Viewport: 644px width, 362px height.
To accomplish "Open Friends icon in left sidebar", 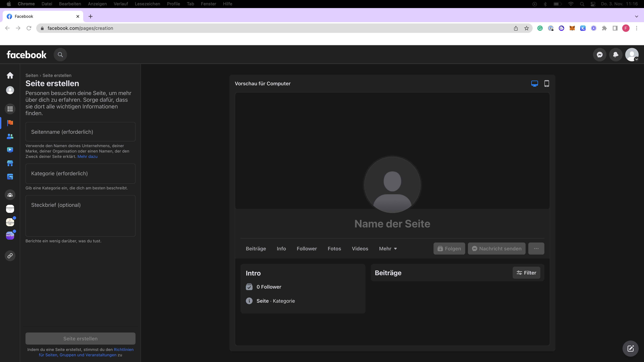I will point(10,136).
